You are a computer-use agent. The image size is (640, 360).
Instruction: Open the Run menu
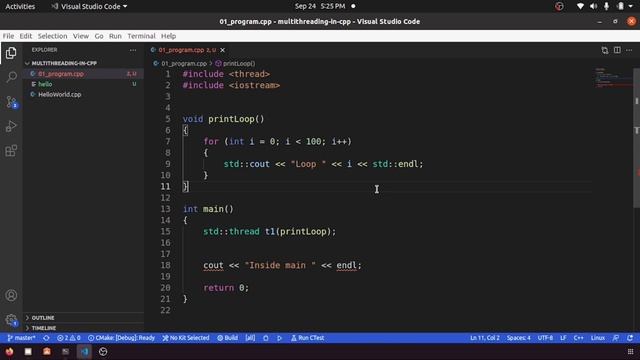(115, 36)
